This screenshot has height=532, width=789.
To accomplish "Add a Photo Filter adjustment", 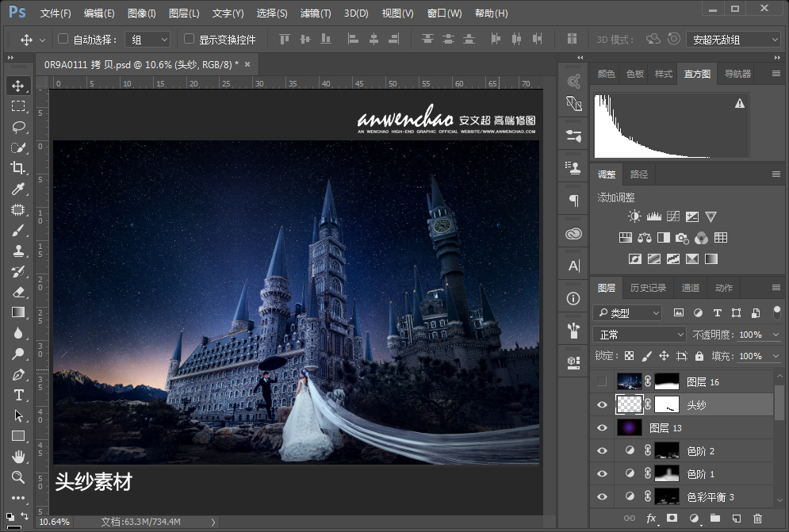I will (x=682, y=238).
